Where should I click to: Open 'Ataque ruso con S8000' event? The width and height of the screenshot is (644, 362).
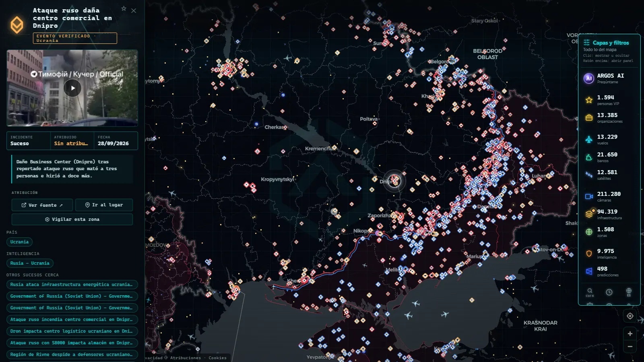pyautogui.click(x=72, y=343)
